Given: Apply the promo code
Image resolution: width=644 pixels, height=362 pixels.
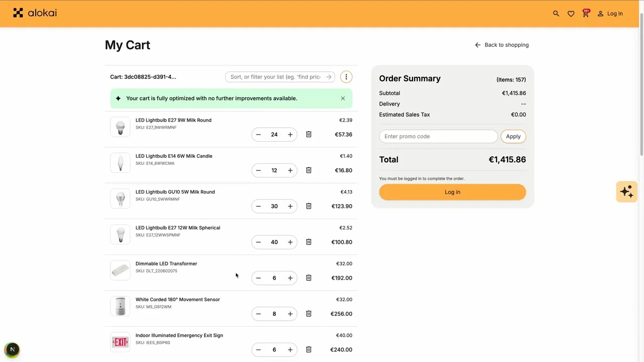Looking at the screenshot, I should pos(513,136).
